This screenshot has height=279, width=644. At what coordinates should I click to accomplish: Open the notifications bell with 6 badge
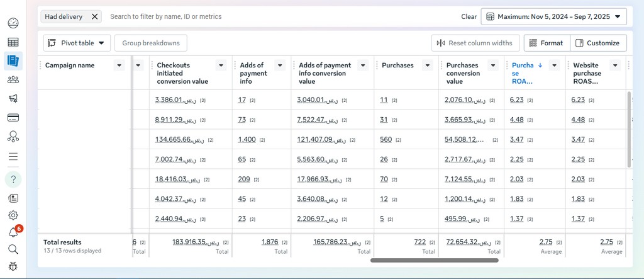(x=13, y=232)
